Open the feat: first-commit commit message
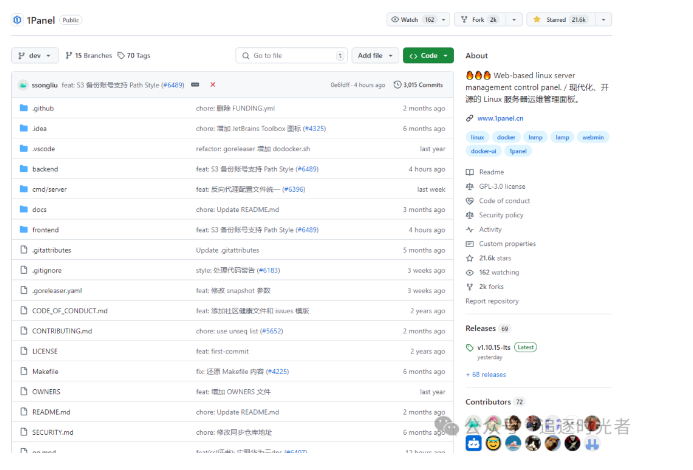The height and width of the screenshot is (470, 693). tap(222, 352)
